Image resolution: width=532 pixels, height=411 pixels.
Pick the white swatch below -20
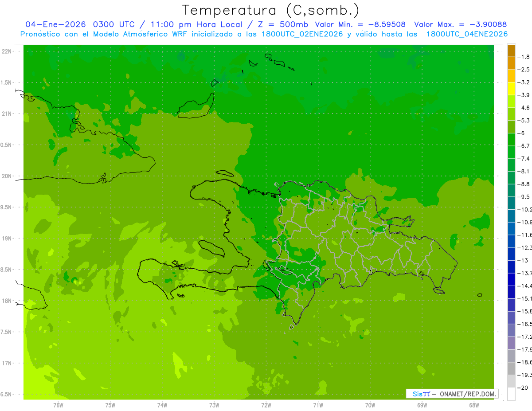click(511, 394)
